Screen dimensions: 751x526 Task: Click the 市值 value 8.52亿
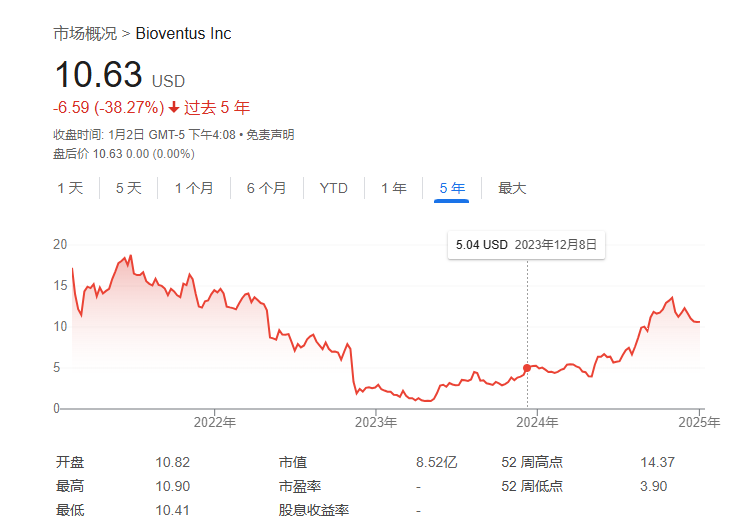[x=436, y=462]
